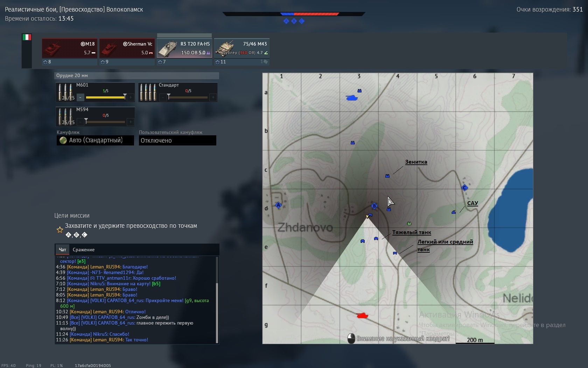This screenshot has width=588, height=368.
Task: Click the A icon in mission objectives
Action: tap(68, 235)
